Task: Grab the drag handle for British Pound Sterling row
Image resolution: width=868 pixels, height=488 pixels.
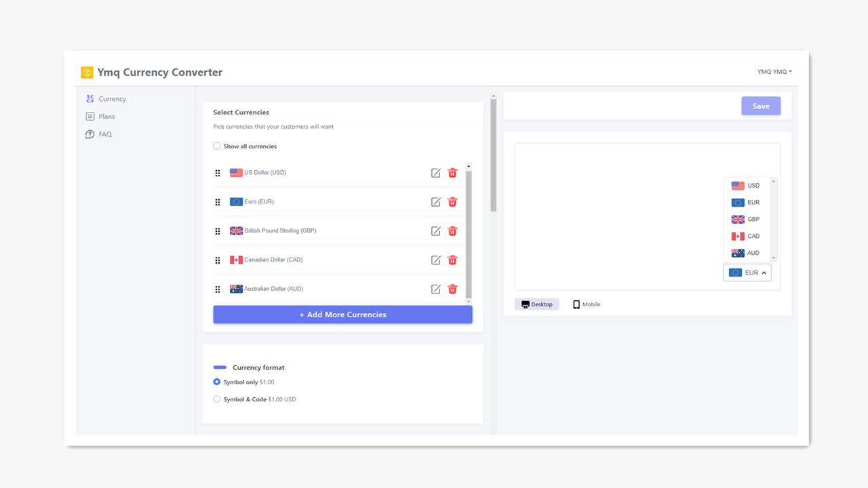Action: 218,231
